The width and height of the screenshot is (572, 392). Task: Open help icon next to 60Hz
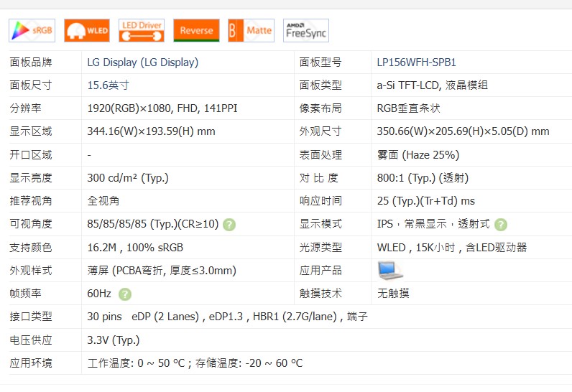[x=125, y=294]
